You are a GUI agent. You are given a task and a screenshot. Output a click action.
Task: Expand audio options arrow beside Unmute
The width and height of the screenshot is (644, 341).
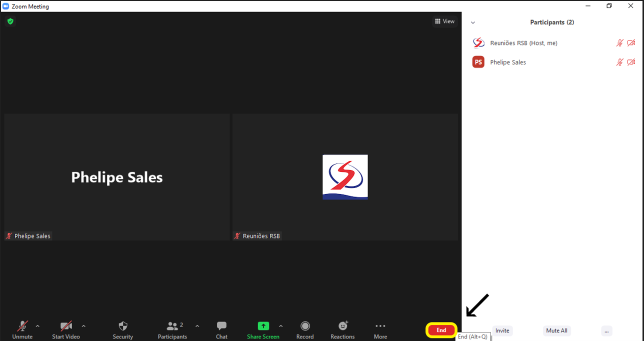[37, 326]
